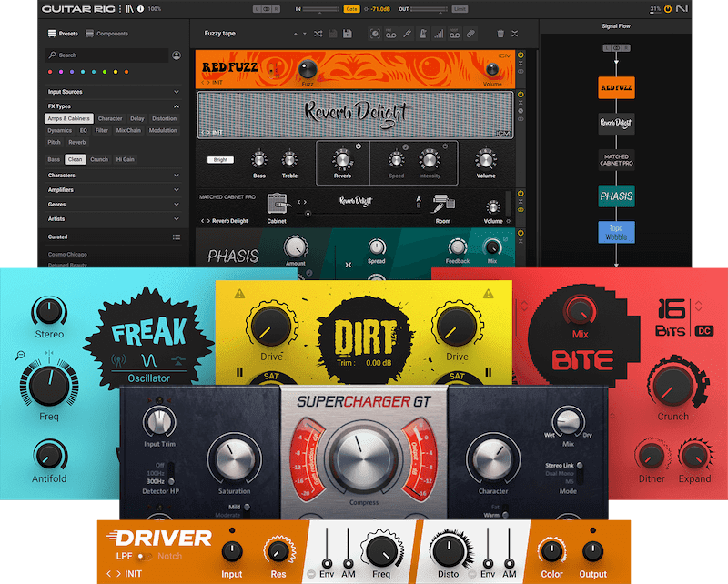
Task: Open the post tape deck tool
Action: [x=454, y=34]
